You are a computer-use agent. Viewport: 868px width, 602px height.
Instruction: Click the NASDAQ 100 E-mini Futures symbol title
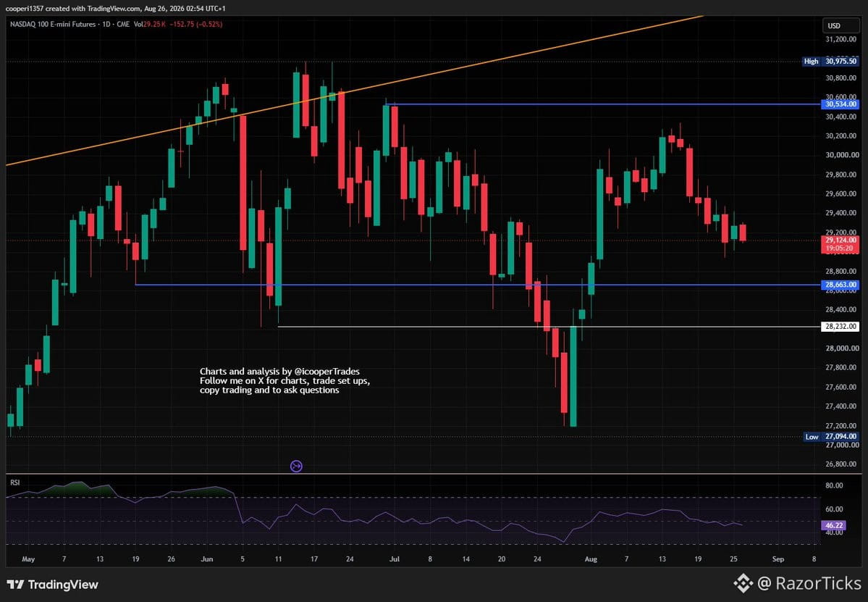tap(53, 25)
